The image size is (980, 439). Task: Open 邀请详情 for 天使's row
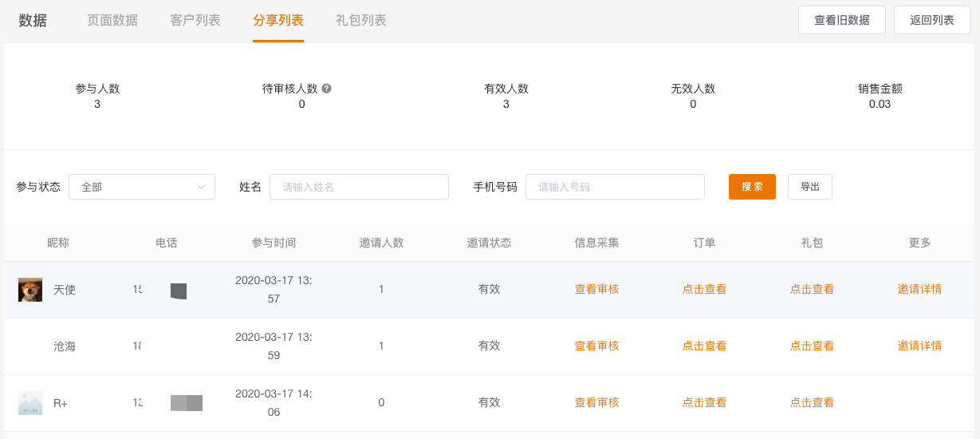click(919, 289)
